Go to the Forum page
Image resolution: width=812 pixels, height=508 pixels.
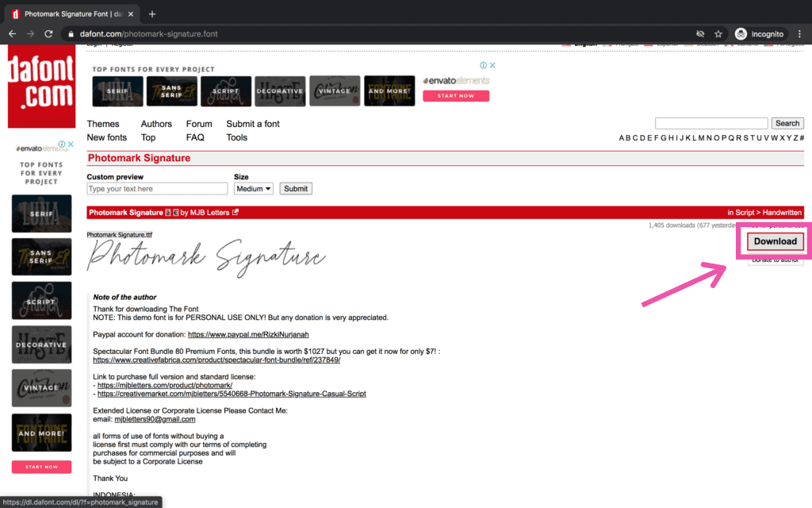tap(199, 124)
